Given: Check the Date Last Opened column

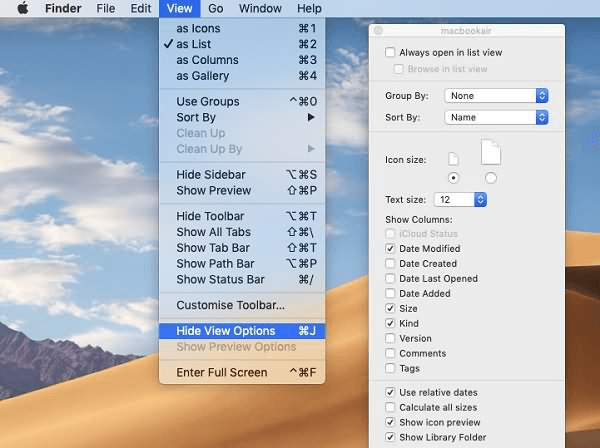Looking at the screenshot, I should (390, 279).
